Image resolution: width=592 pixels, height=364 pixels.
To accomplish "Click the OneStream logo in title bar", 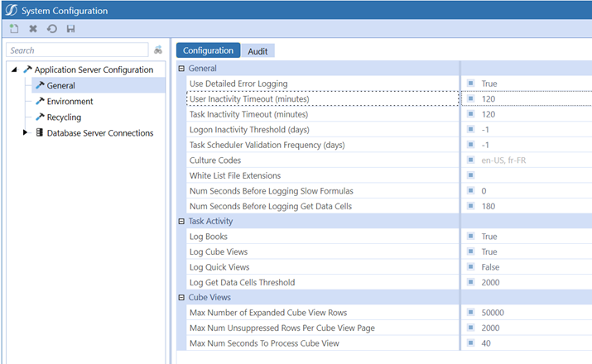I will coord(12,10).
